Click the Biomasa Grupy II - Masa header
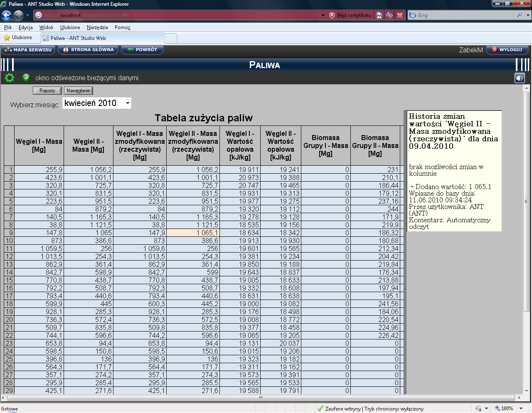This screenshot has width=532, height=413. tap(375, 145)
